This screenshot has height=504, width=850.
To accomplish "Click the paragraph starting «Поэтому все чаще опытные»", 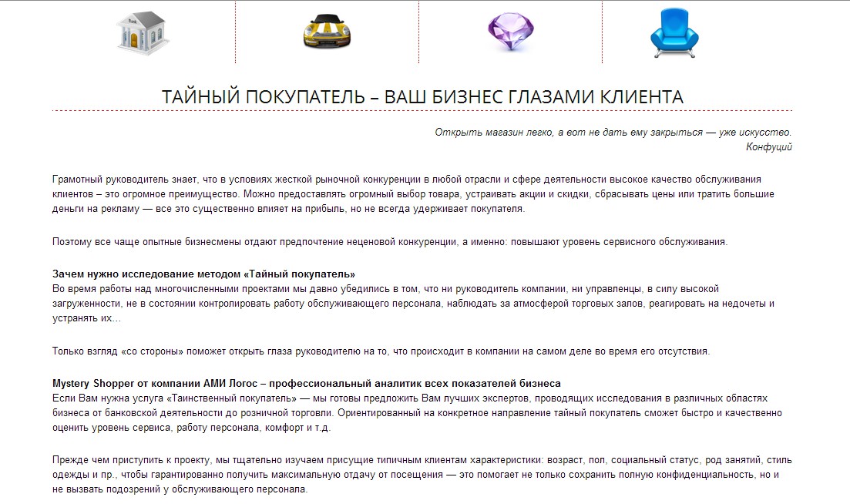I will tap(390, 242).
